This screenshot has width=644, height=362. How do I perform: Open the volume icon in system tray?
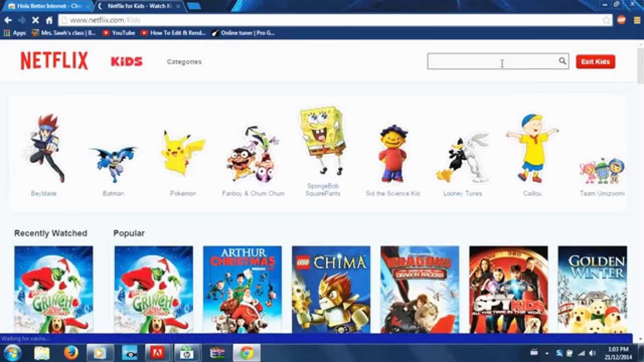[592, 353]
